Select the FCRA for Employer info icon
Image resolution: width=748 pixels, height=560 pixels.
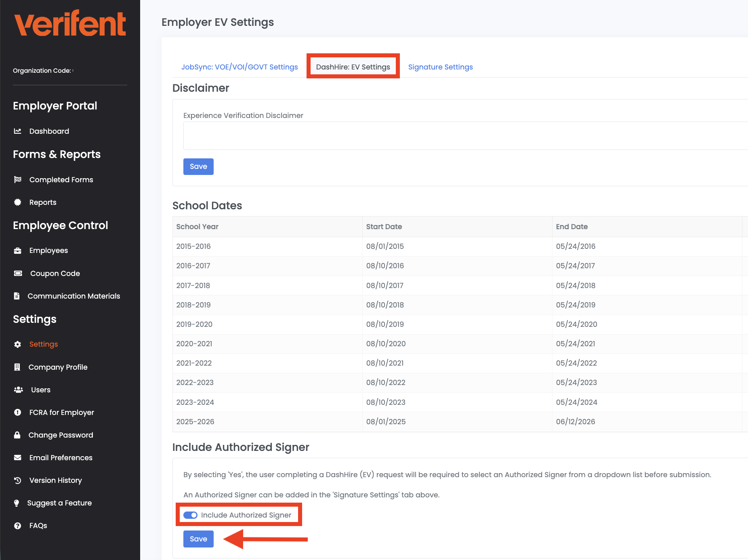coord(18,412)
